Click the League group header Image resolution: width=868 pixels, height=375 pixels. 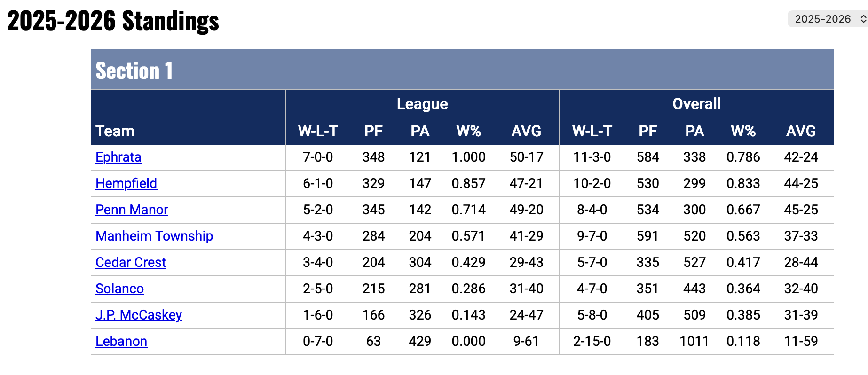pos(422,104)
